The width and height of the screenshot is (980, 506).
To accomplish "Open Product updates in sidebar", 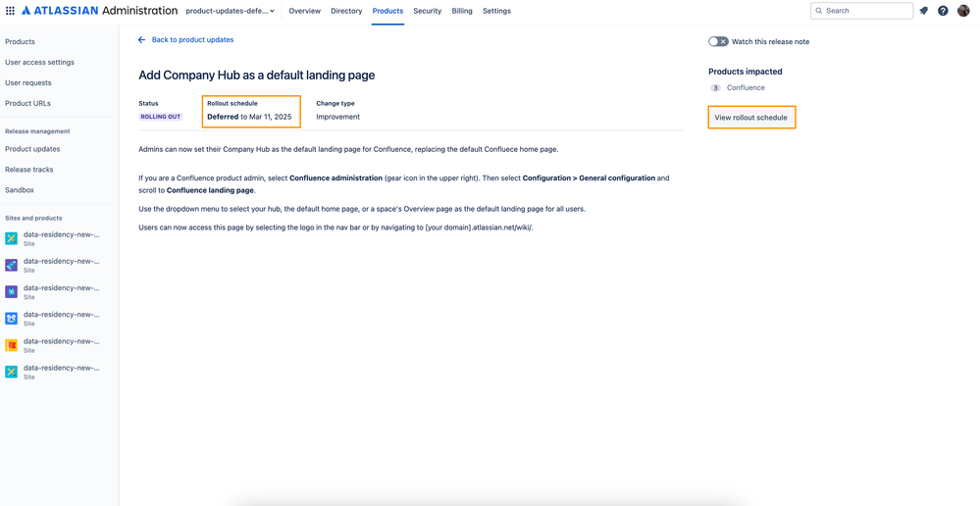I will click(x=32, y=149).
